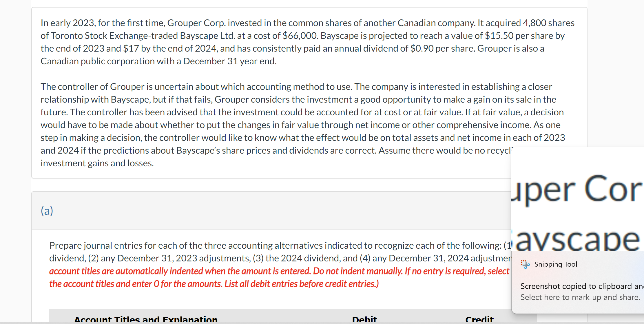Select the red italic instruction text

214,277
